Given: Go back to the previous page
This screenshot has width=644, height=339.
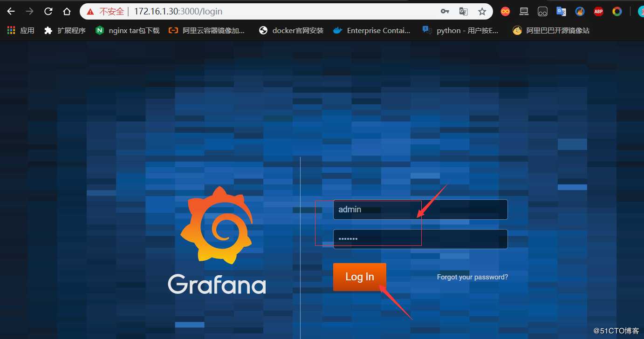Looking at the screenshot, I should 11,11.
